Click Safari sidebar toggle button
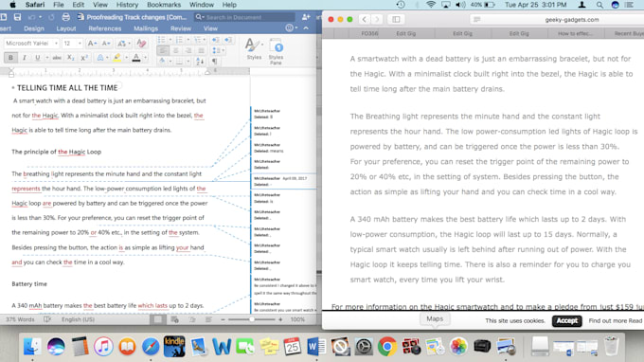This screenshot has width=644, height=362. [396, 19]
